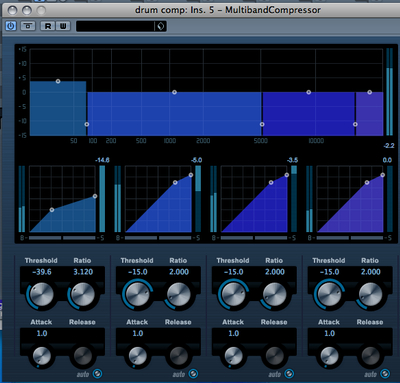Screen dimensions: 400x383
Task: Click band 3 threshold value -15.0
Action: point(233,272)
